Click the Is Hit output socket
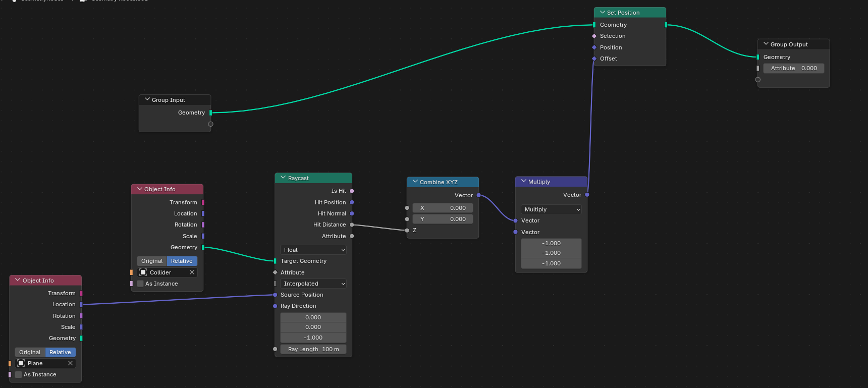The height and width of the screenshot is (388, 868). [x=352, y=191]
